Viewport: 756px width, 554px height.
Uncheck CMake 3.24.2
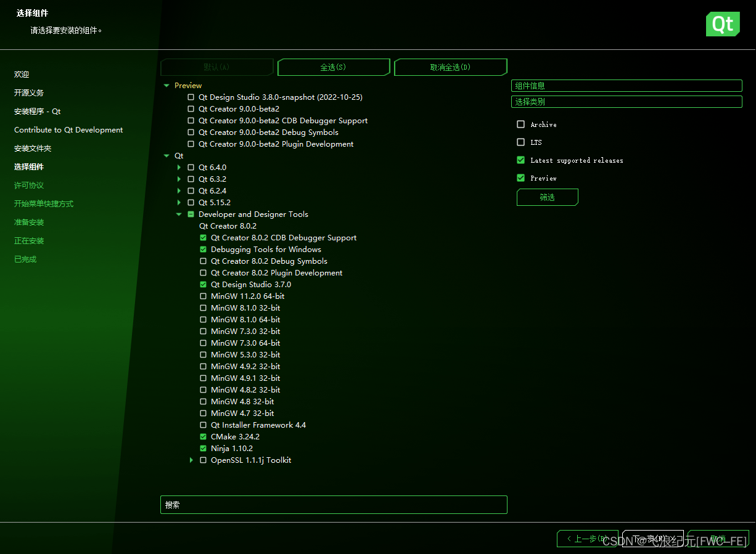(x=203, y=437)
